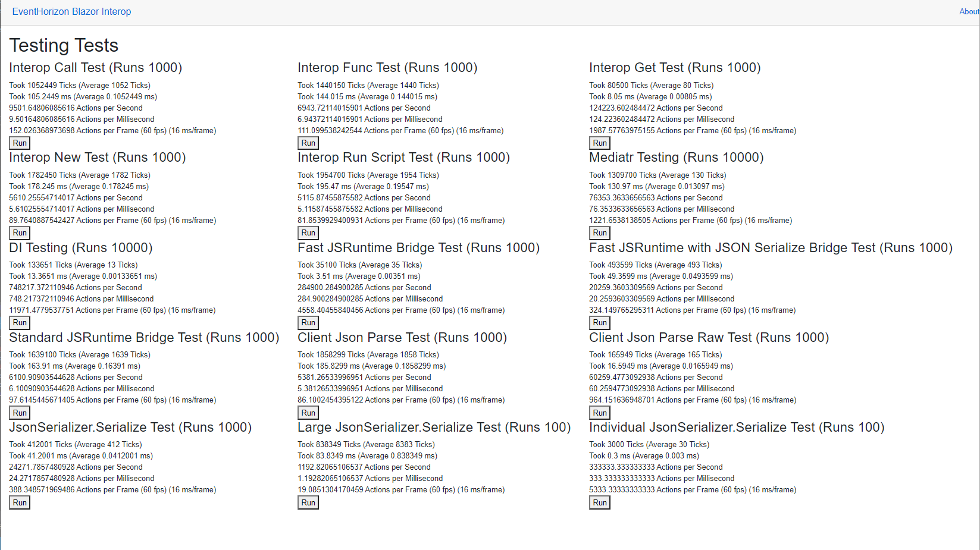Image resolution: width=980 pixels, height=550 pixels.
Task: Click the text 'Took 1954700 Ticks (Average 1954 Ticks)'
Action: [368, 175]
